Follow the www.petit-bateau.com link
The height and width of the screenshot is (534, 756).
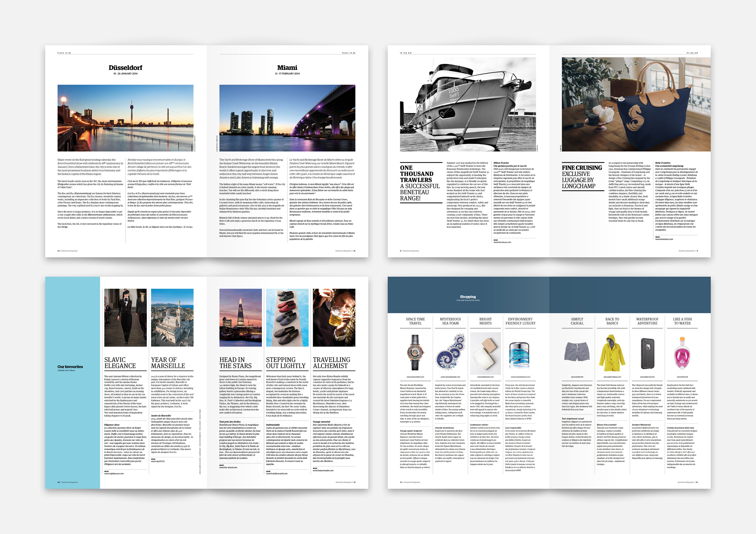612,377
